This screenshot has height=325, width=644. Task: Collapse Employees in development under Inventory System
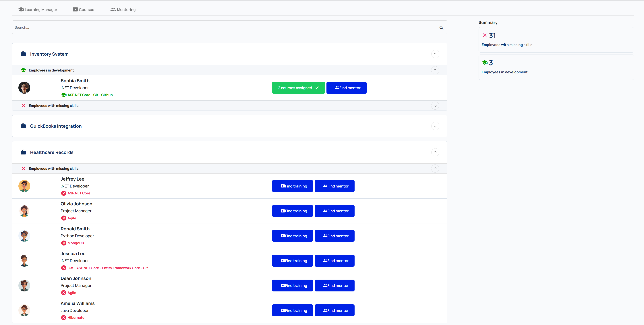pyautogui.click(x=435, y=70)
